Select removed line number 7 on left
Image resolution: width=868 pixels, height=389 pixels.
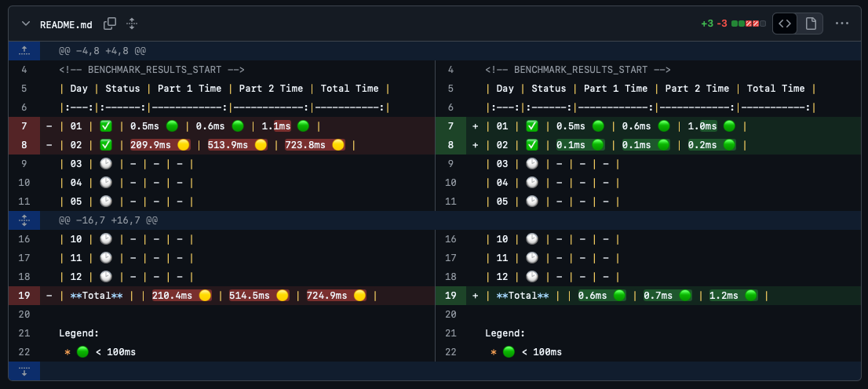point(24,126)
